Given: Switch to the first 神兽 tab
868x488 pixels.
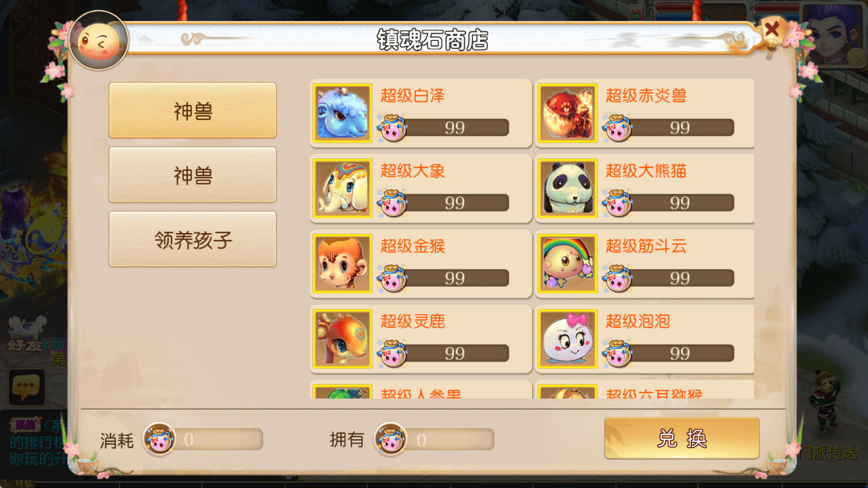Looking at the screenshot, I should (x=193, y=111).
